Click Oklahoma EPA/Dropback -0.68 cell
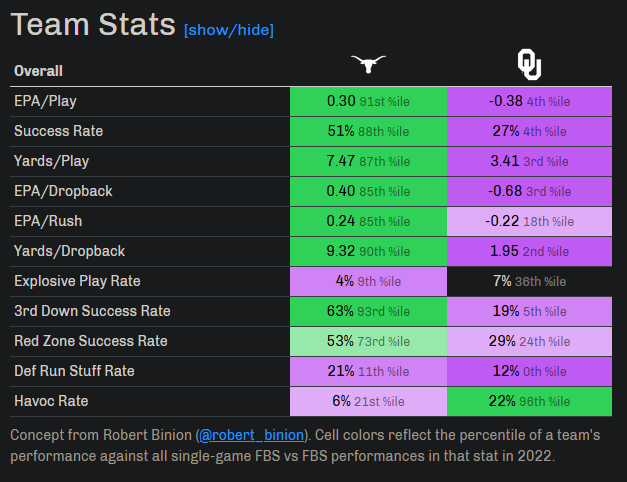 (529, 191)
